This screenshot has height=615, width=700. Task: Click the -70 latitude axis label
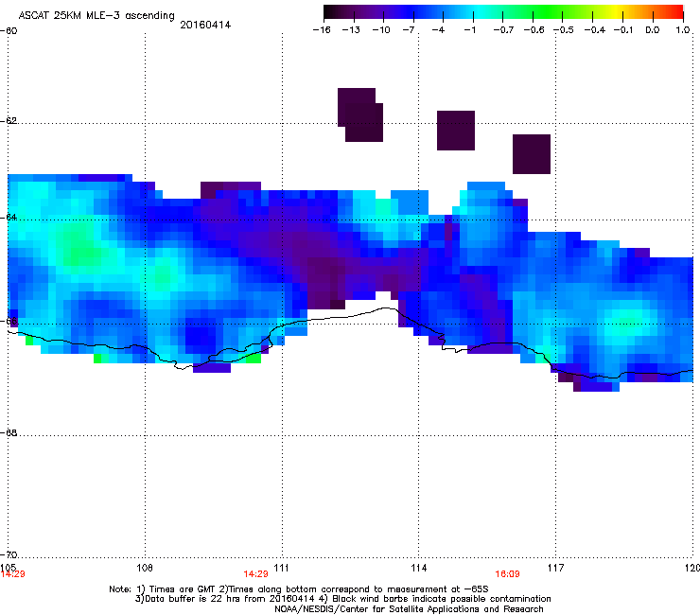tap(9, 554)
